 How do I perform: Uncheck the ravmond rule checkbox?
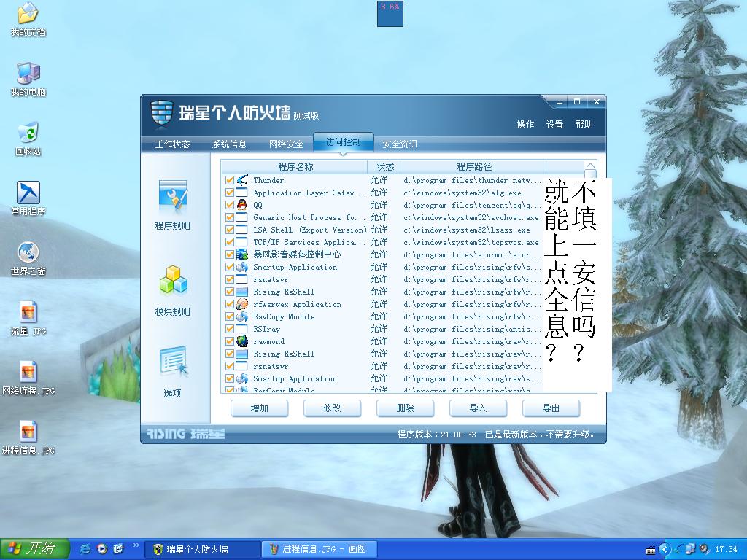click(x=230, y=341)
